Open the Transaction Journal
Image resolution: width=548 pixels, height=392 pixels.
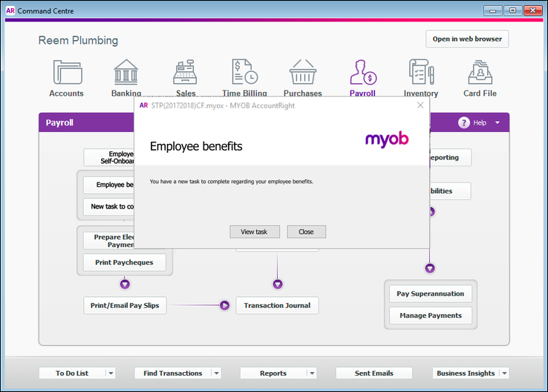pyautogui.click(x=277, y=305)
